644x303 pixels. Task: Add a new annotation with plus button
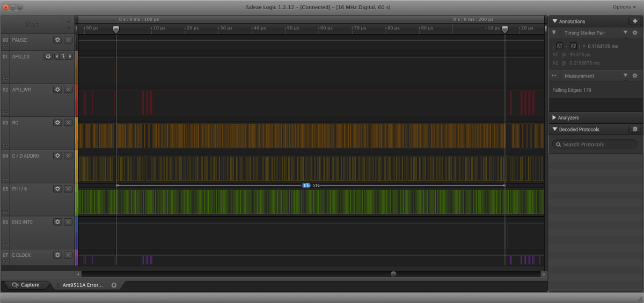coord(634,21)
